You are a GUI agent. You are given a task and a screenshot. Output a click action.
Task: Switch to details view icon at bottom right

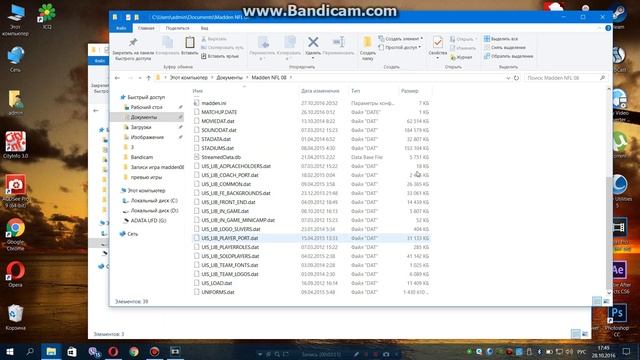tap(597, 301)
